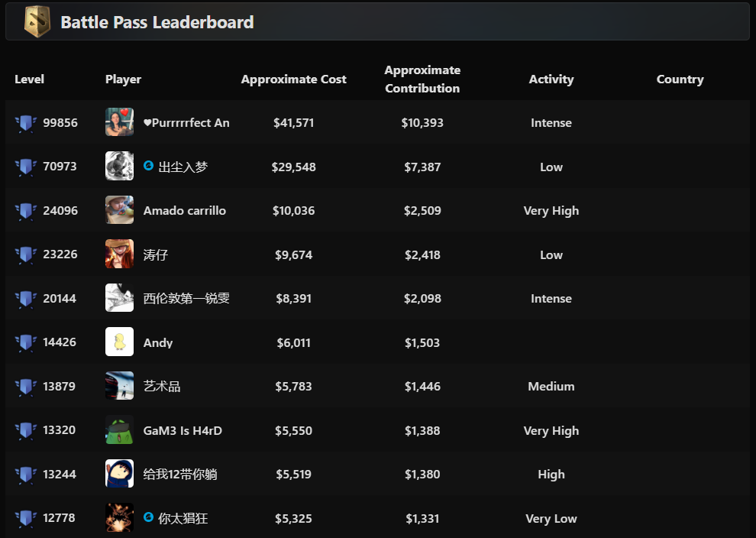Click the level badge icon next to 13244

(x=26, y=475)
